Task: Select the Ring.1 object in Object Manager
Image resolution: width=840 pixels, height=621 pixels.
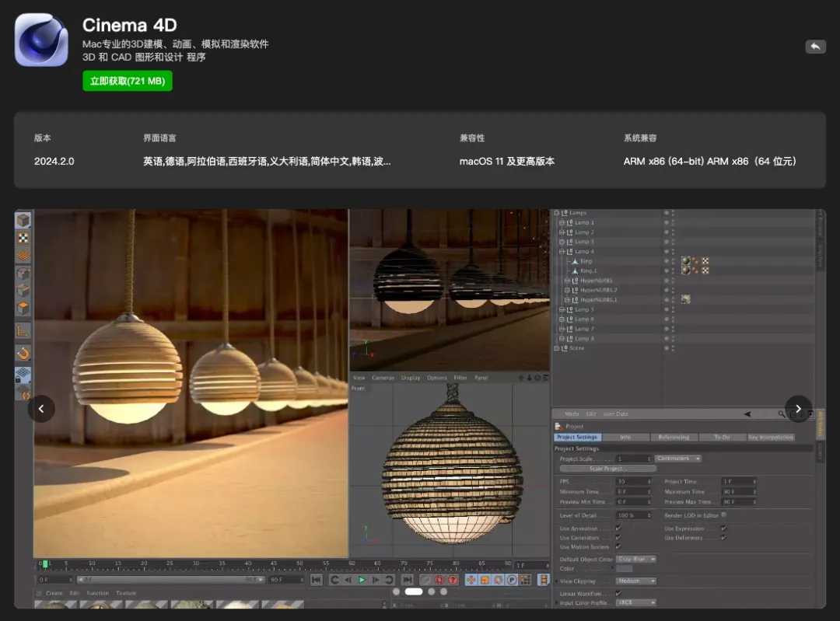Action: [x=588, y=271]
